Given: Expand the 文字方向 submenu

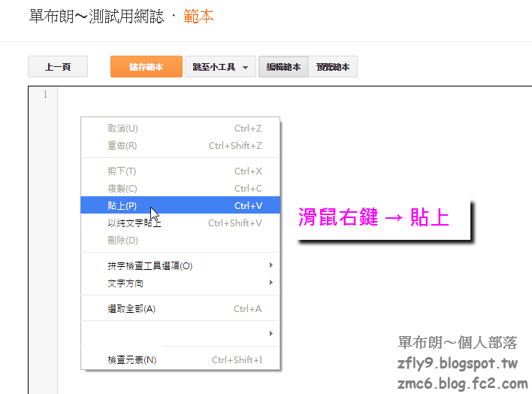Looking at the screenshot, I should pyautogui.click(x=180, y=283).
